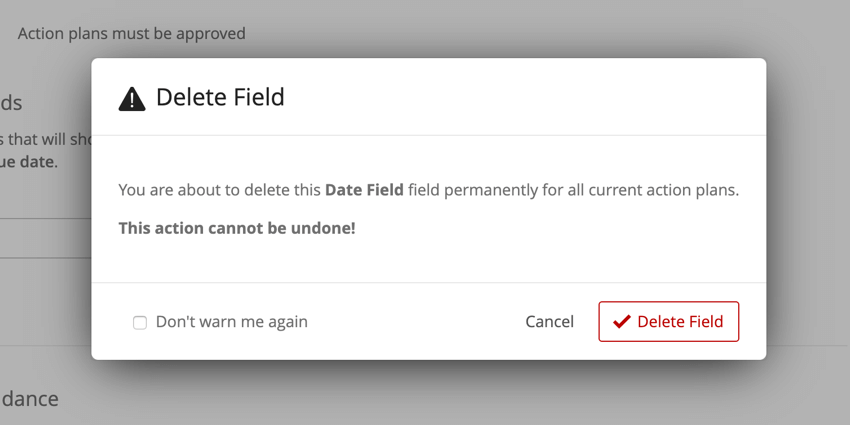Confirm with the red Delete Field button
Screen dimensions: 850x425
pyautogui.click(x=668, y=322)
